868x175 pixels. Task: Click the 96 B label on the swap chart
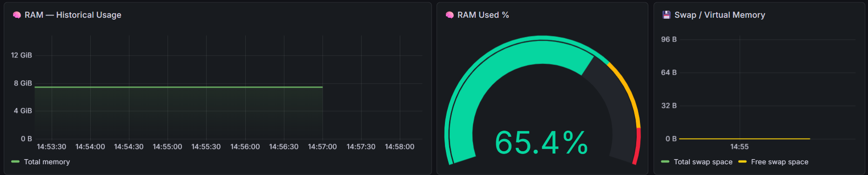669,39
